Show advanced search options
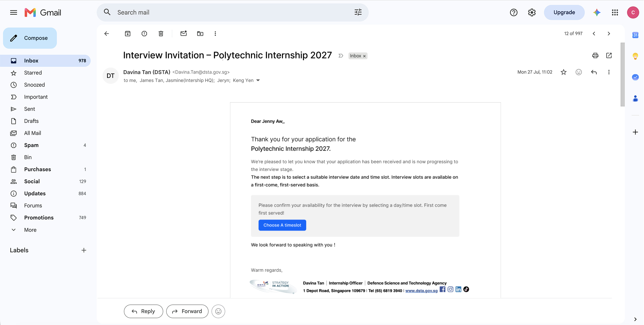Image resolution: width=644 pixels, height=325 pixels. (x=358, y=12)
